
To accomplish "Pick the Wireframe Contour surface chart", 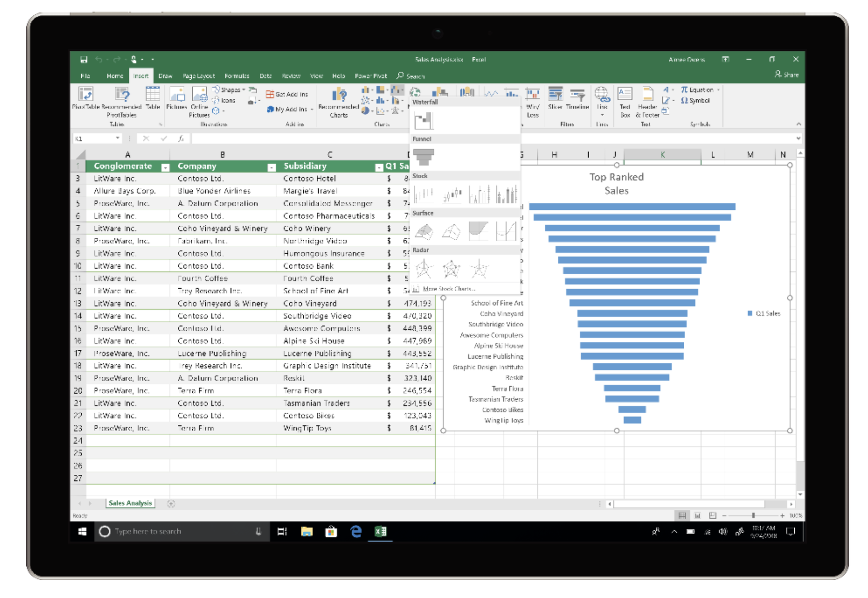I will click(x=506, y=231).
